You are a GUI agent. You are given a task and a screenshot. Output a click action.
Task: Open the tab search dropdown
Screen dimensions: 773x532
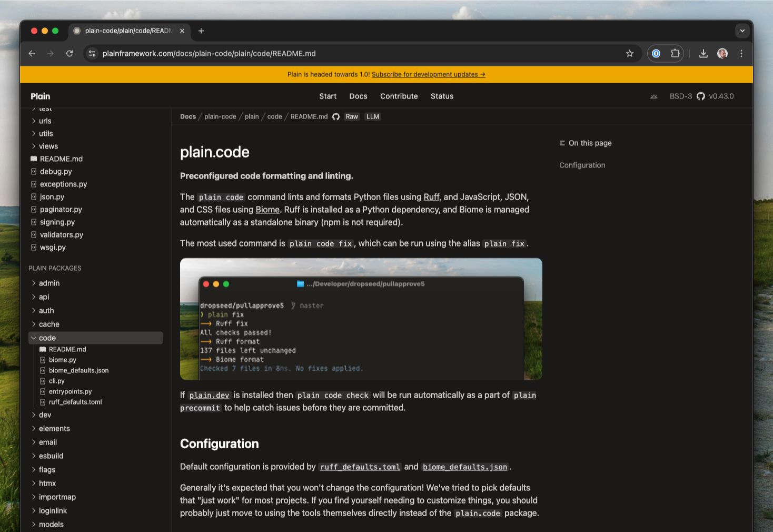(x=742, y=31)
